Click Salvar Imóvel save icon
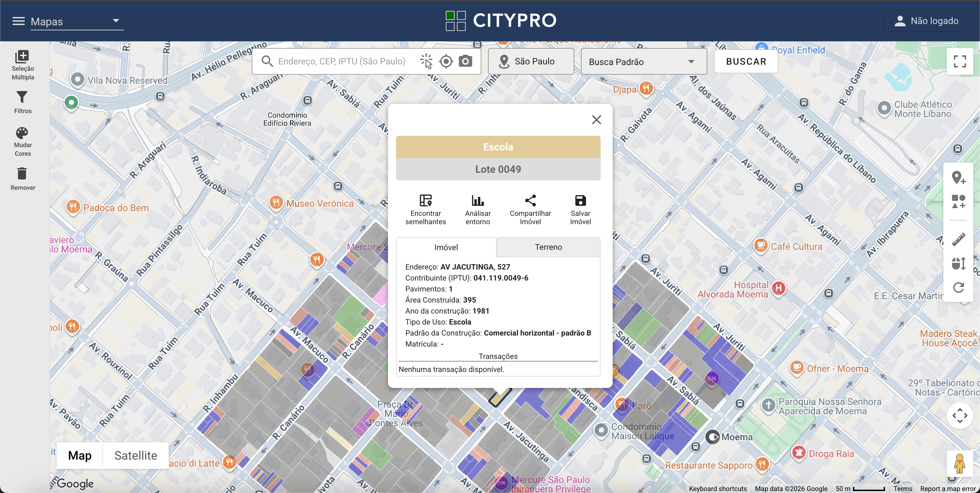The height and width of the screenshot is (493, 980). (580, 209)
